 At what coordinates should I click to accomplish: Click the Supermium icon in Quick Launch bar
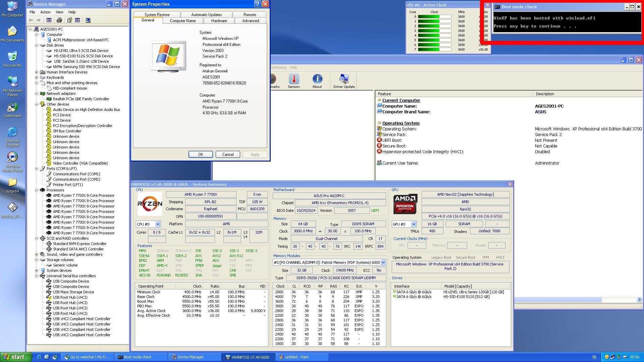pos(55,357)
